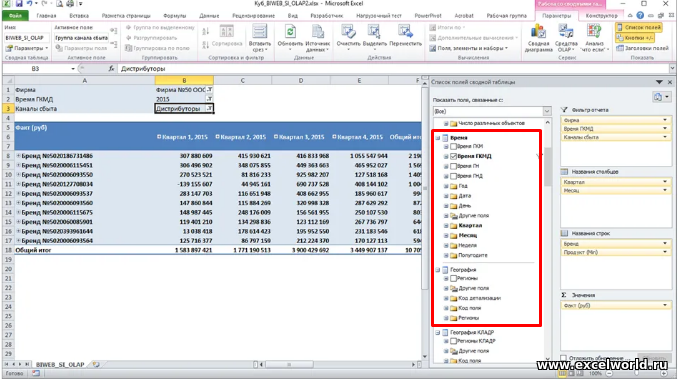Check the Регионы field checkbox under География
The height and width of the screenshot is (380, 678).
click(454, 279)
